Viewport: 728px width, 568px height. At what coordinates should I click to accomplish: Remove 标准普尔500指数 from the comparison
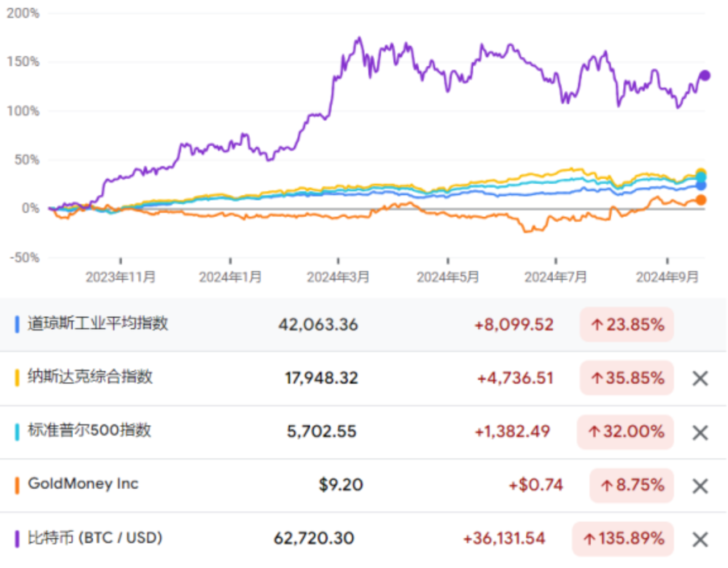tap(700, 432)
